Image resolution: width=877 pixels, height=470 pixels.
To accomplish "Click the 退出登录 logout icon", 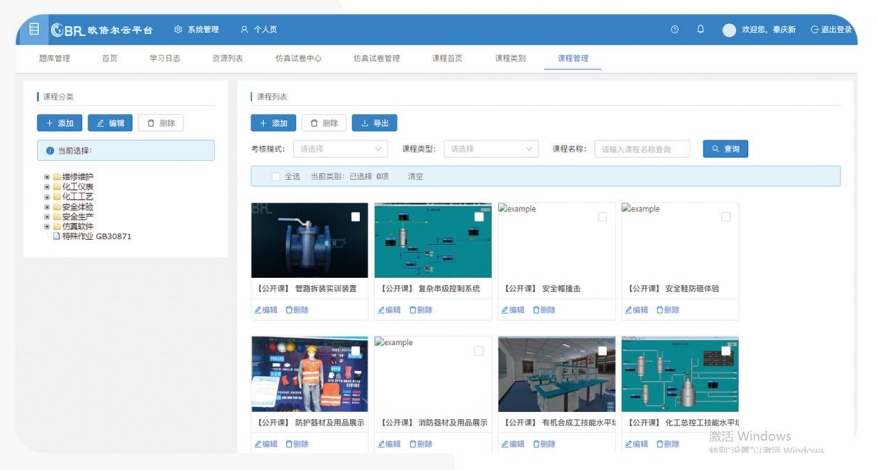I will (814, 30).
